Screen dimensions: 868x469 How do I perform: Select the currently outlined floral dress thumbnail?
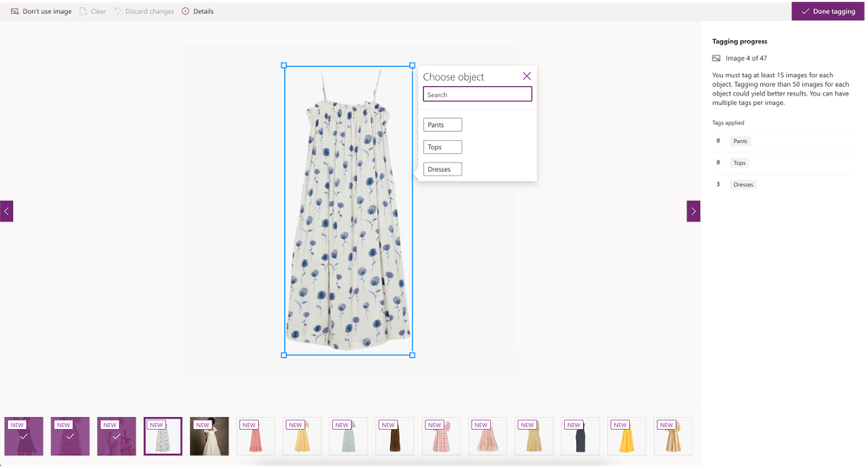coord(162,436)
